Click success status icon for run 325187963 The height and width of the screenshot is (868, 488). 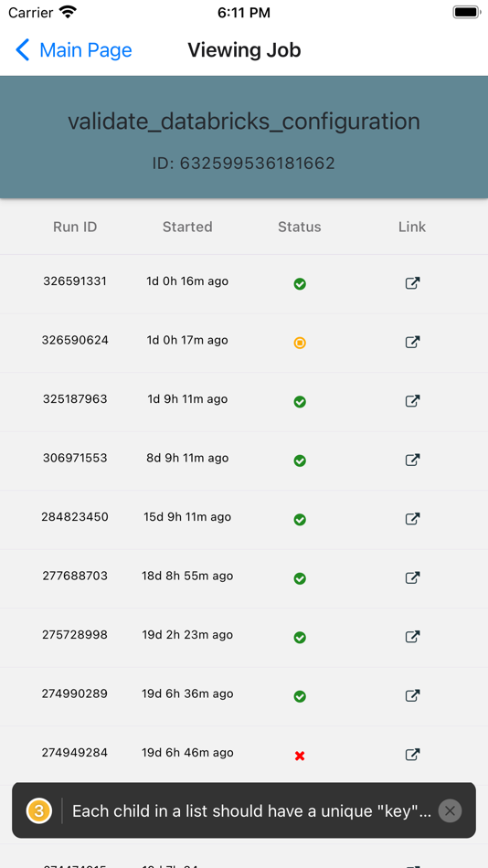pyautogui.click(x=300, y=402)
